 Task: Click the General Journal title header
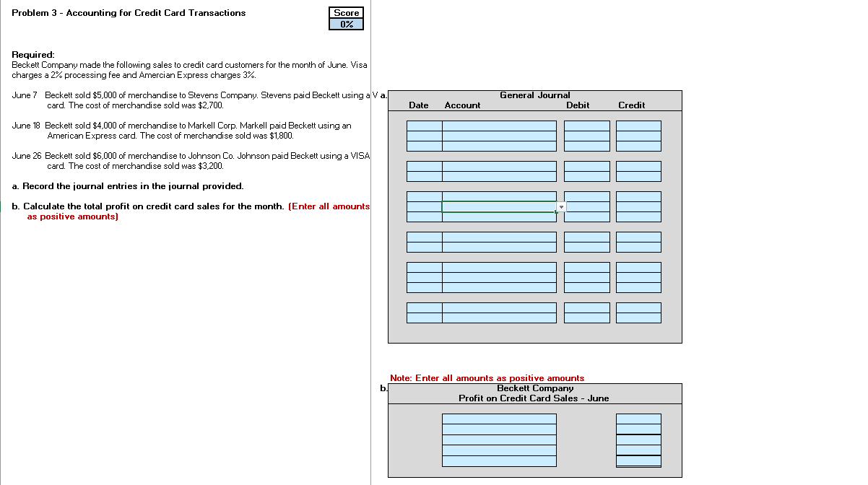tap(534, 95)
